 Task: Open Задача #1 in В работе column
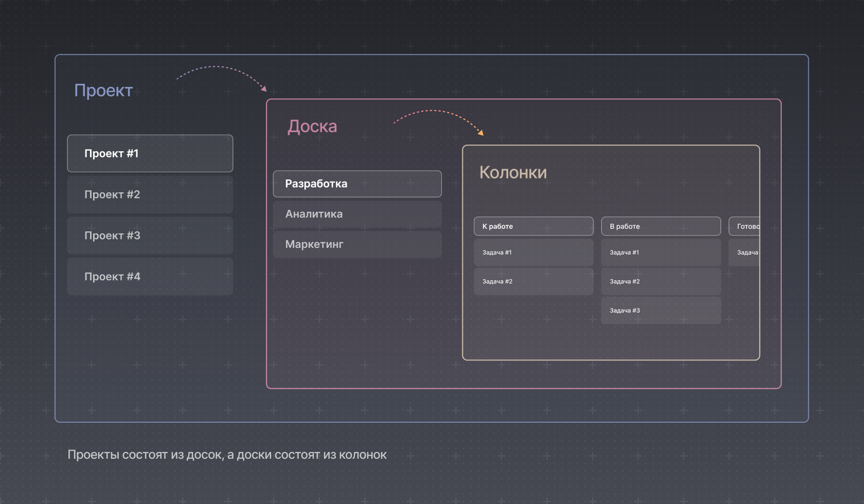point(661,253)
